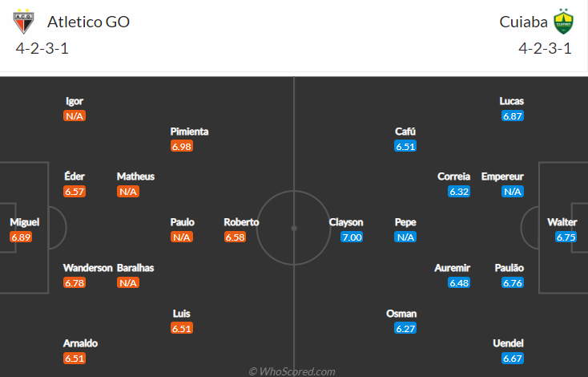Click goalkeeper Miguel's 6.89 rating badge
588x377 pixels.
click(x=22, y=237)
